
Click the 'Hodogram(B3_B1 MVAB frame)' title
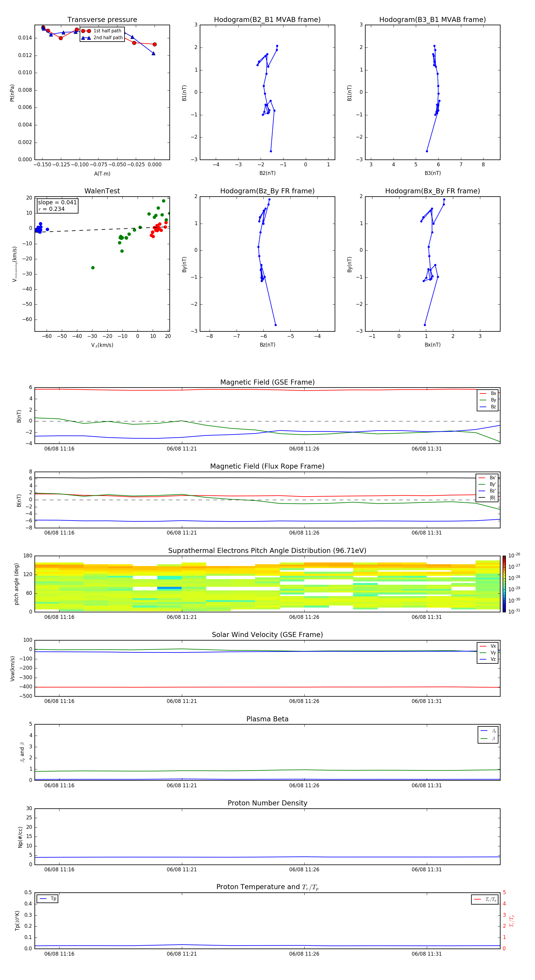coord(432,20)
